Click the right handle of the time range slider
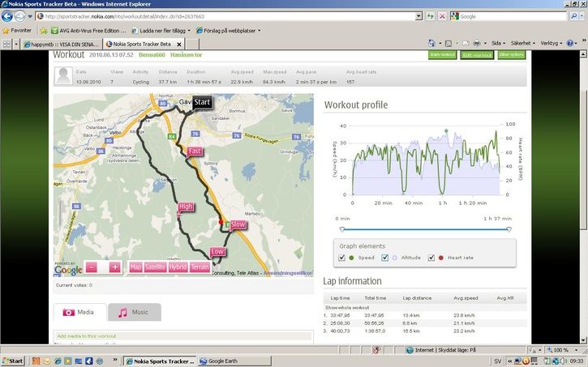 [x=509, y=229]
